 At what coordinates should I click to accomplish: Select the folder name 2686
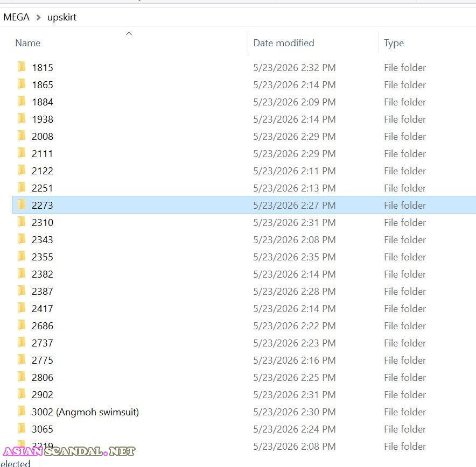43,326
